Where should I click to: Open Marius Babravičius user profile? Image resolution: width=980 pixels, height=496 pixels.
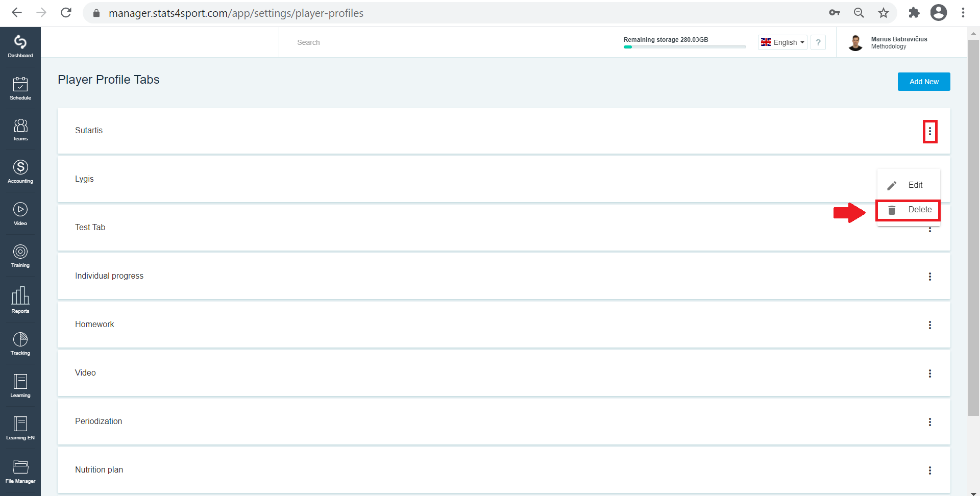(888, 42)
